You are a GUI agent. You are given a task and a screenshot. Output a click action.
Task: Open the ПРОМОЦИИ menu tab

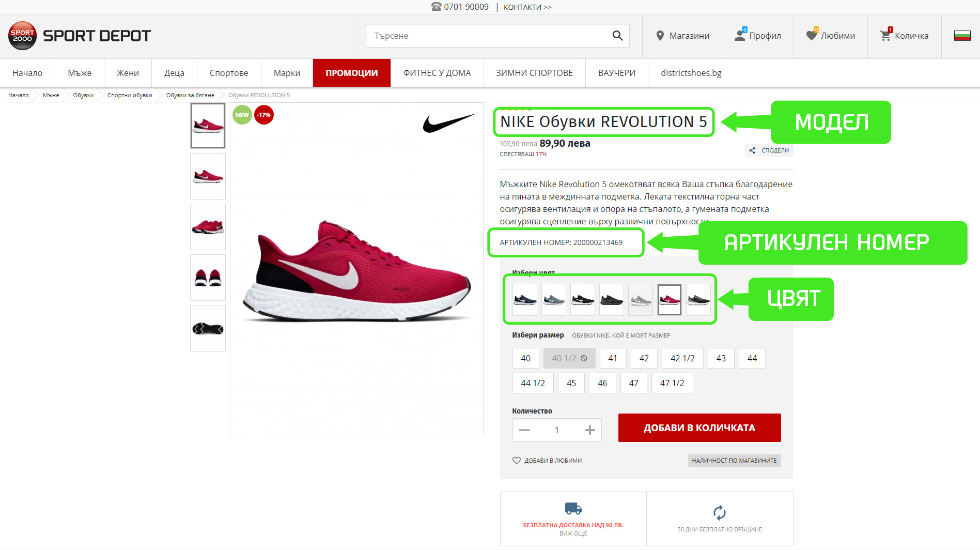click(x=352, y=73)
